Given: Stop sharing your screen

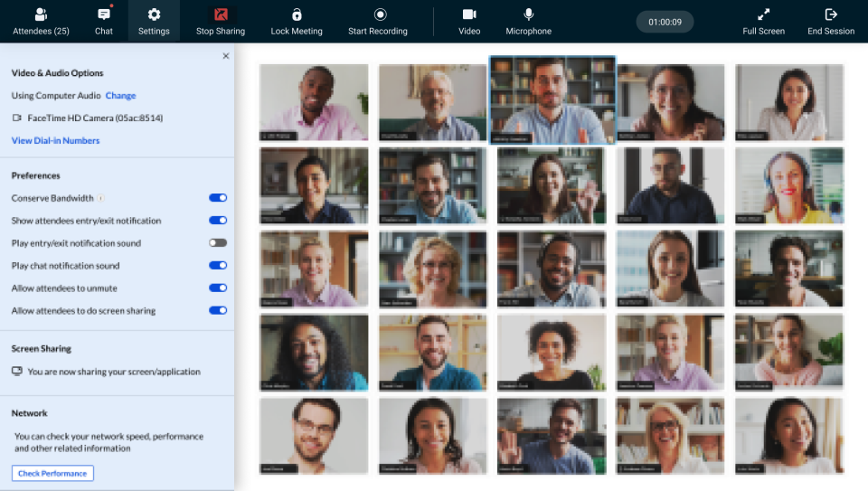Looking at the screenshot, I should click(x=221, y=22).
